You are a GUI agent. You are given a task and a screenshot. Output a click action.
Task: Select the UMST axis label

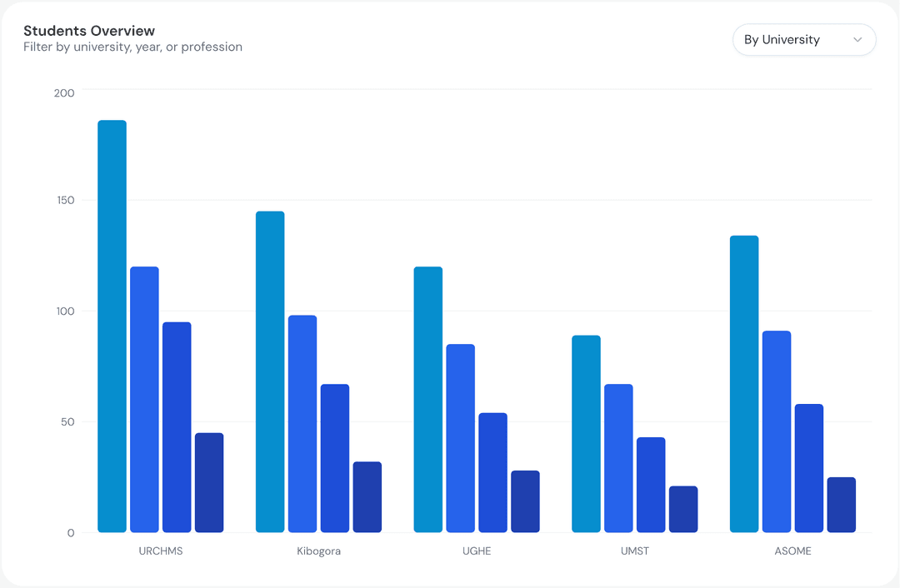point(635,551)
